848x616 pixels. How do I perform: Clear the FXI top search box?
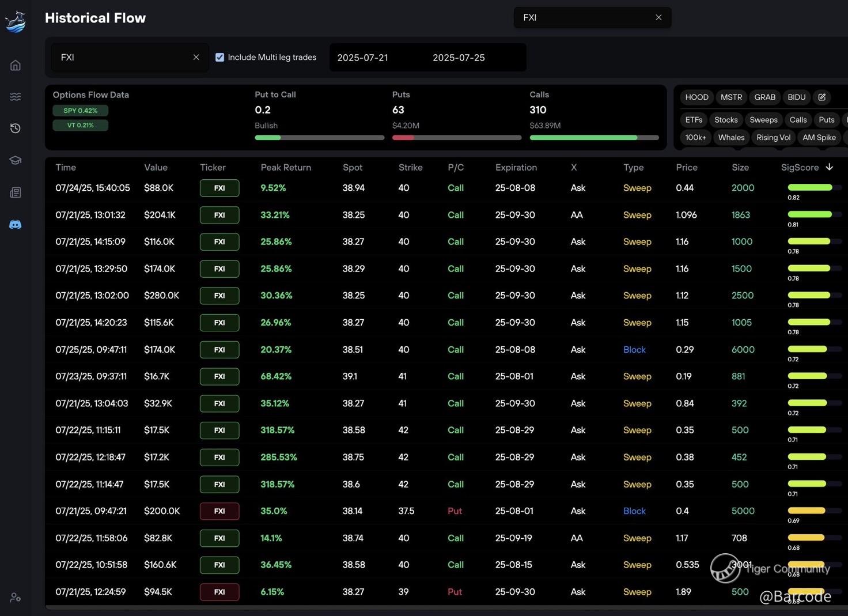coord(658,18)
